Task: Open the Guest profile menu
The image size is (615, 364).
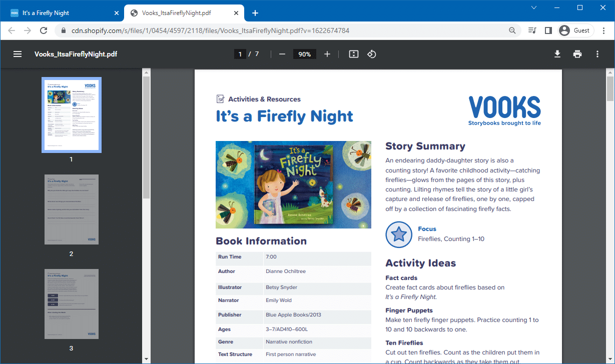Action: (x=575, y=30)
